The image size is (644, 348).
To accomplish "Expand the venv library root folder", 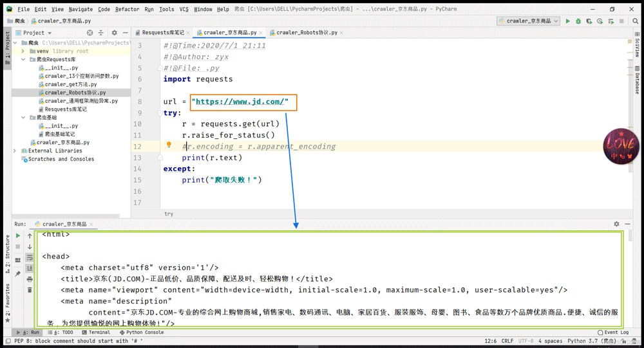I will pyautogui.click(x=23, y=51).
